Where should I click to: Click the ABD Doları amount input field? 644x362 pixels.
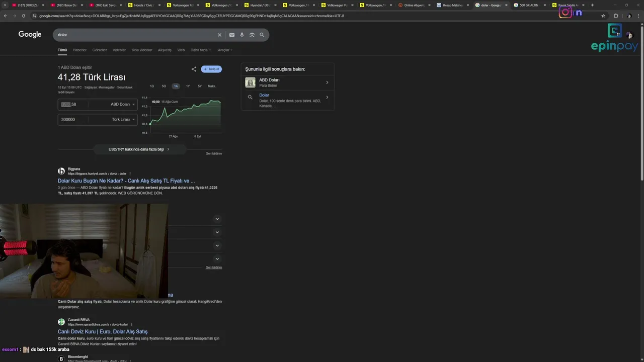point(73,105)
